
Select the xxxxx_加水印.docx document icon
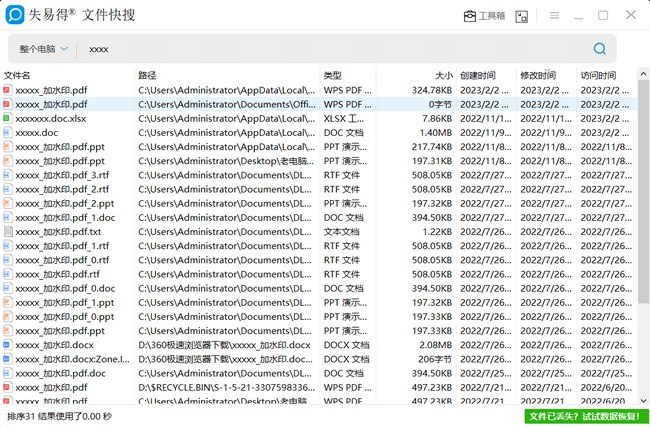pyautogui.click(x=7, y=345)
